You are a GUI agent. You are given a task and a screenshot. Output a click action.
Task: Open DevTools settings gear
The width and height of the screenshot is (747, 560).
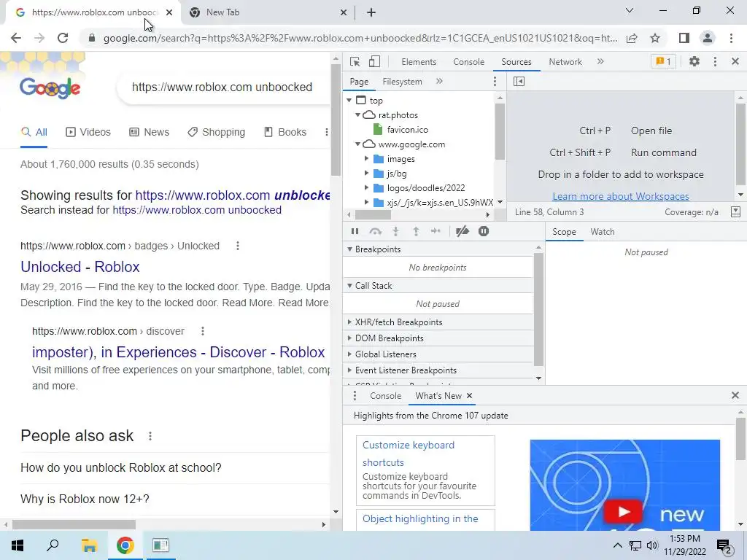(x=694, y=61)
